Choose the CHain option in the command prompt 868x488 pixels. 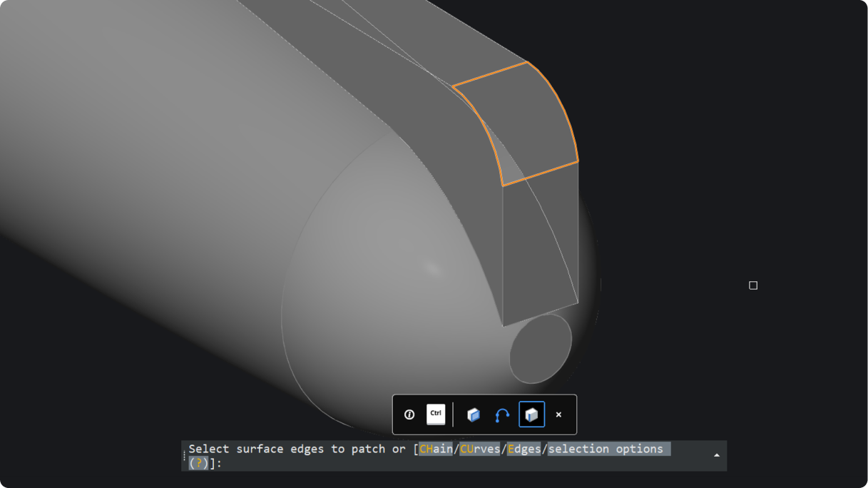coord(435,449)
